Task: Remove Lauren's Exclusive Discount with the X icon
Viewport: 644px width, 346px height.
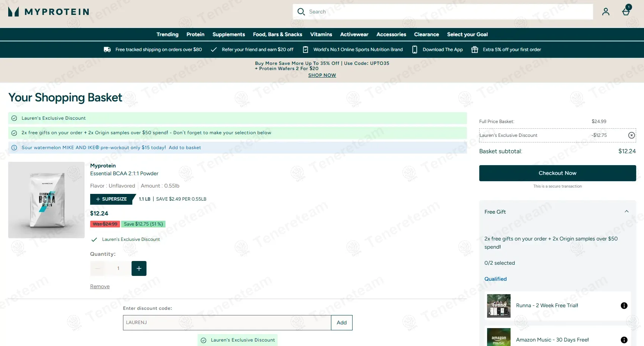Action: pyautogui.click(x=631, y=135)
